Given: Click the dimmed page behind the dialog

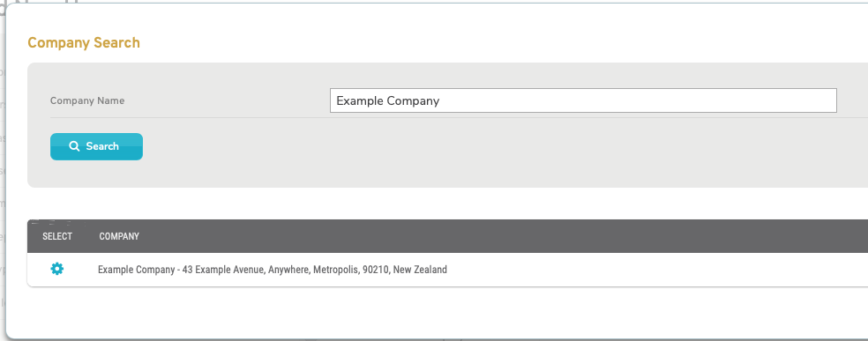Looking at the screenshot, I should (x=3, y=166).
